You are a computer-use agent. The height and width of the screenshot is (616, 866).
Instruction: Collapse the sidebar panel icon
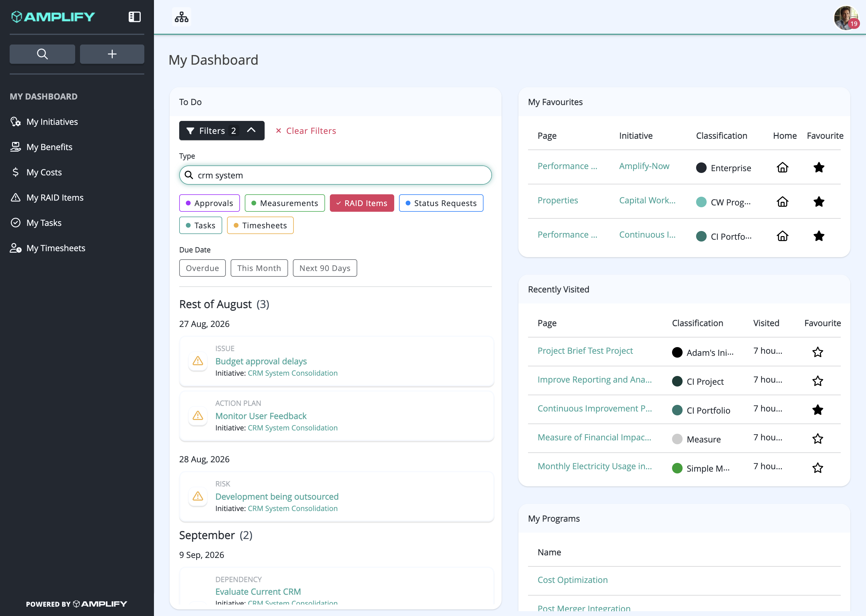[135, 17]
